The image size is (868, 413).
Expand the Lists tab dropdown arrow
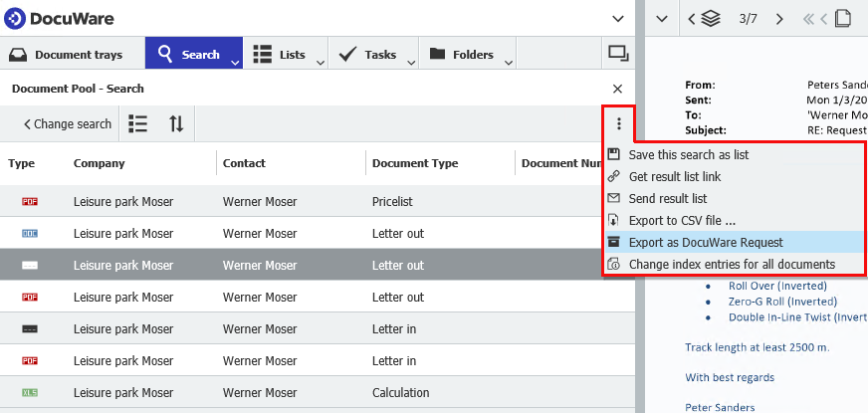coord(321,63)
